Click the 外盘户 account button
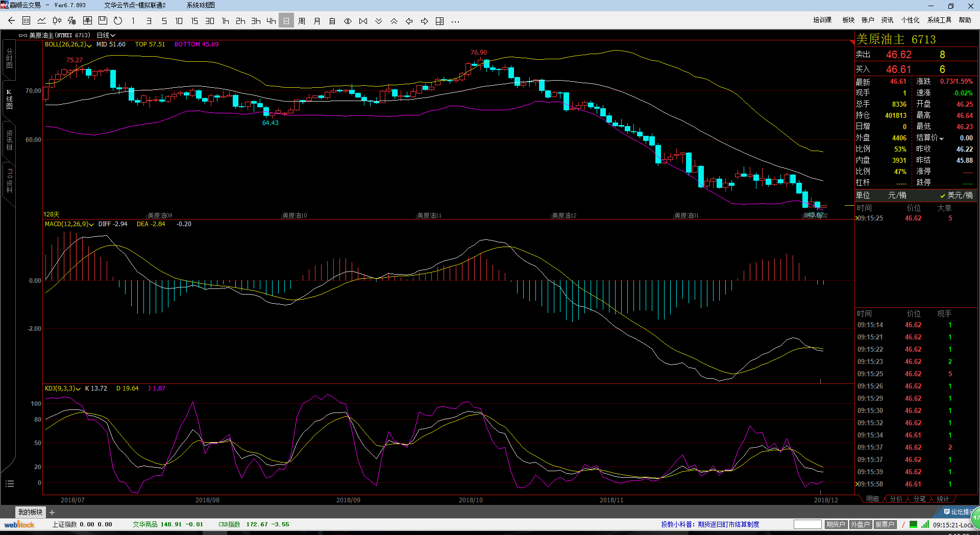The height and width of the screenshot is (535, 980). tap(860, 524)
